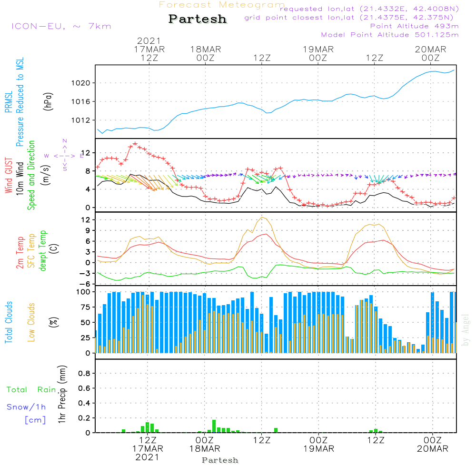Click the 1012 pressure axis value

[81, 120]
